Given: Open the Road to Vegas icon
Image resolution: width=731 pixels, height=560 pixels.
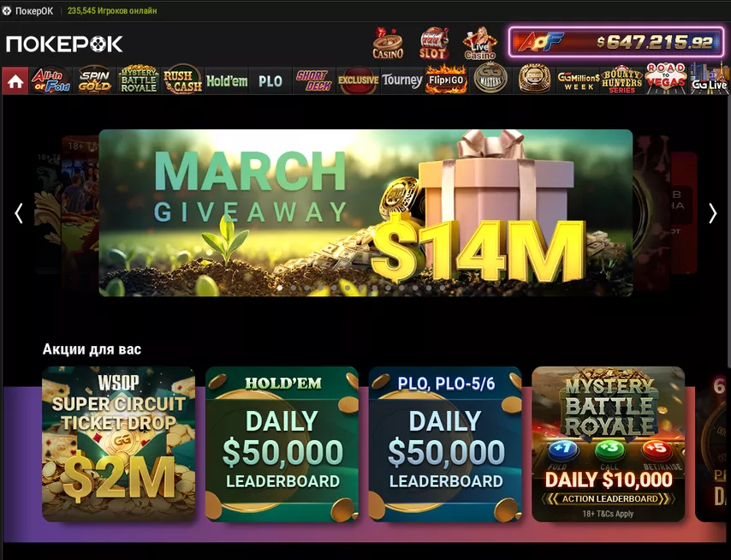Looking at the screenshot, I should pos(666,80).
